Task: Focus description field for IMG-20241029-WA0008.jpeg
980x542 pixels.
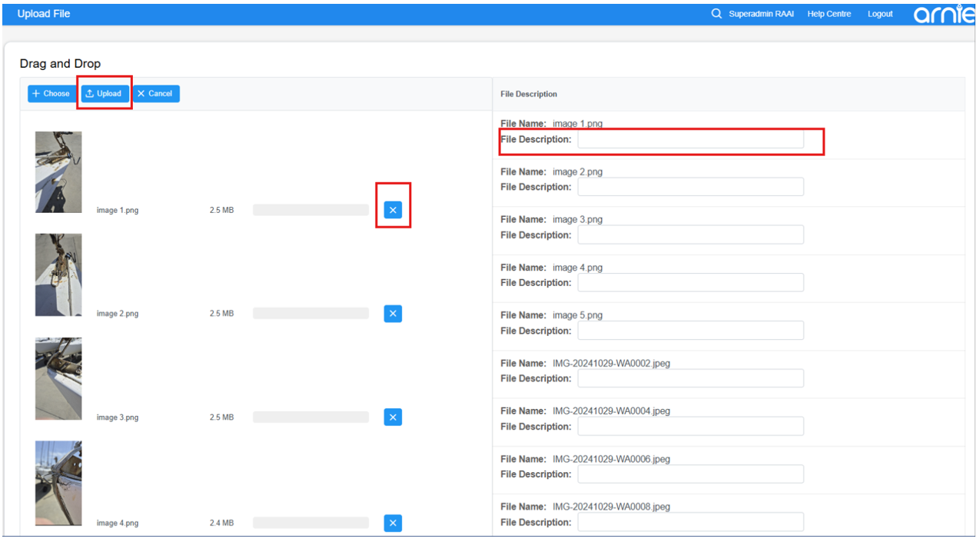Action: (x=690, y=522)
